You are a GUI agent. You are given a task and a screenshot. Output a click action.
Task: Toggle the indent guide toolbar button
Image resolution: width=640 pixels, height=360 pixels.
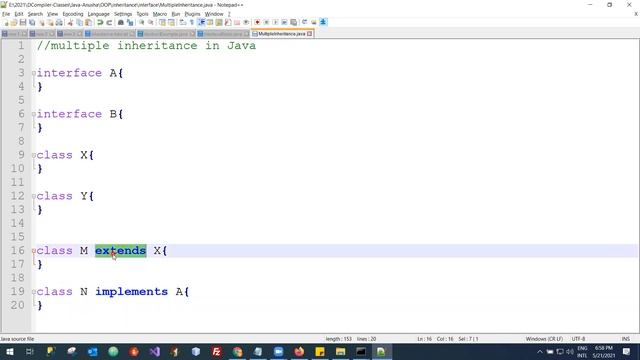pos(201,22)
